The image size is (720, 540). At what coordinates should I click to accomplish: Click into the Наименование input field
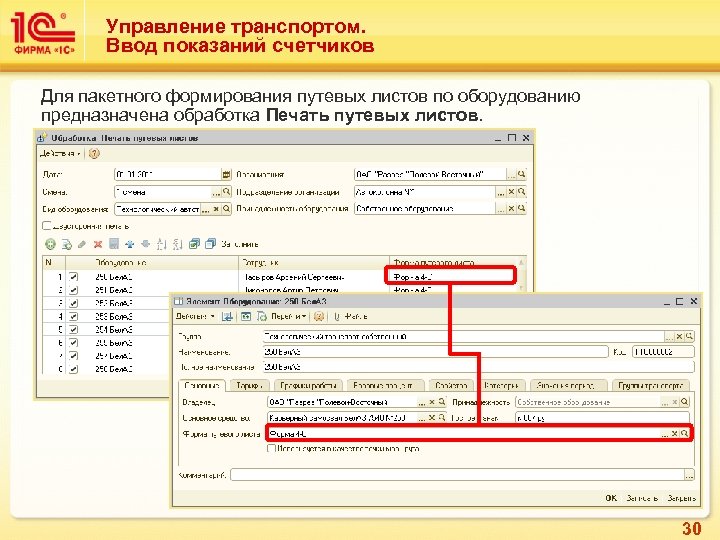[x=435, y=352]
